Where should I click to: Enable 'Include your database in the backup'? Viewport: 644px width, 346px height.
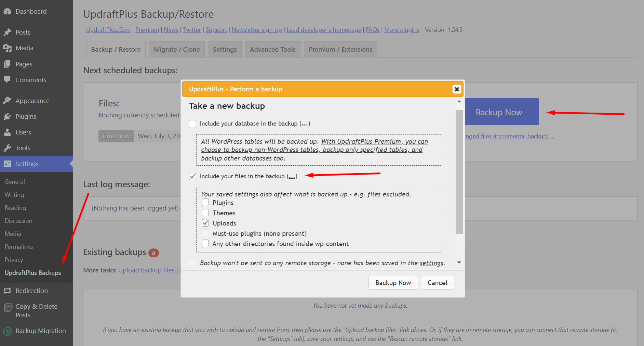192,124
